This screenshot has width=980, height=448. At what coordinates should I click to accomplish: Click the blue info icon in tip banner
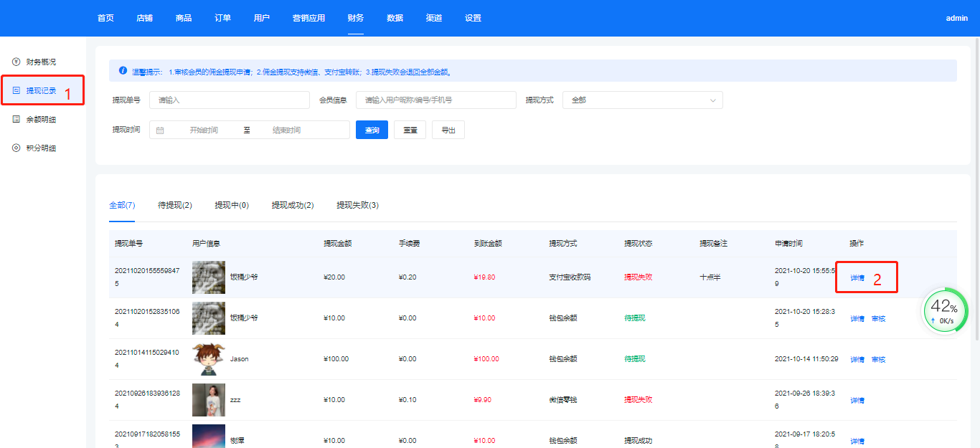tap(123, 71)
